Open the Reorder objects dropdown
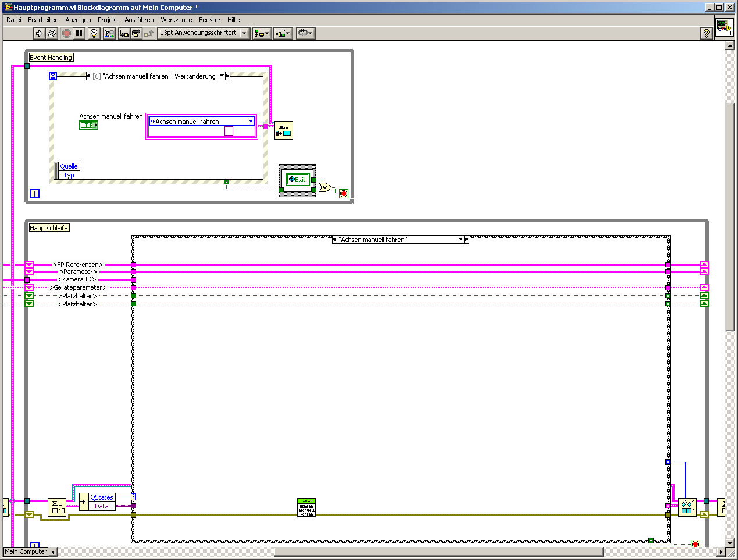Image resolution: width=738 pixels, height=560 pixels. pos(305,33)
